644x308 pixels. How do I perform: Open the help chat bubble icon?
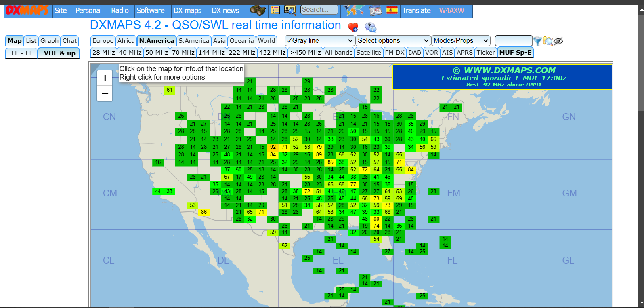pyautogui.click(x=370, y=27)
